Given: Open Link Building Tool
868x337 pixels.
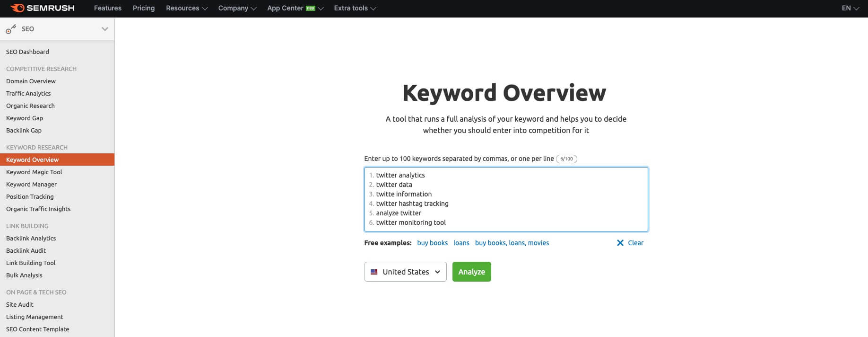Looking at the screenshot, I should click(31, 263).
